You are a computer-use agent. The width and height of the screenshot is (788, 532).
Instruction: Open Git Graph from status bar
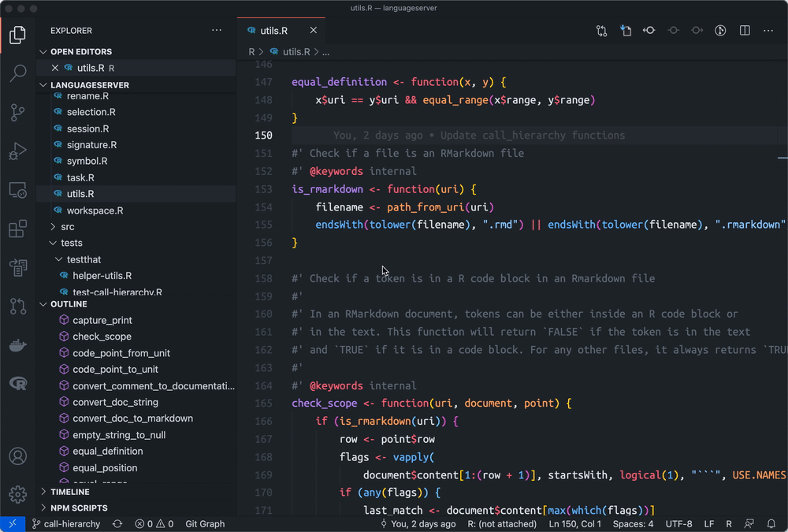[205, 524]
